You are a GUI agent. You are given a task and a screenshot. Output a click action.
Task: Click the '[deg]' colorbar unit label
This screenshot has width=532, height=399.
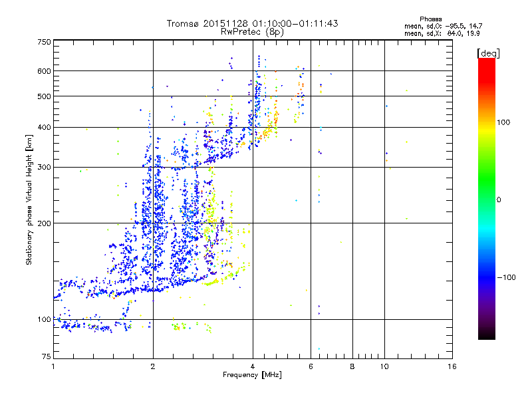coord(488,53)
